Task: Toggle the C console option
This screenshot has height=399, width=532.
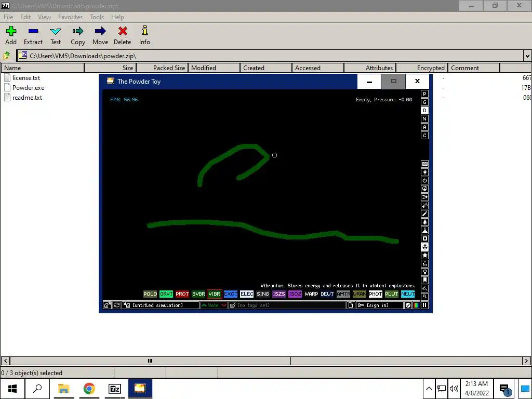Action: pos(424,136)
